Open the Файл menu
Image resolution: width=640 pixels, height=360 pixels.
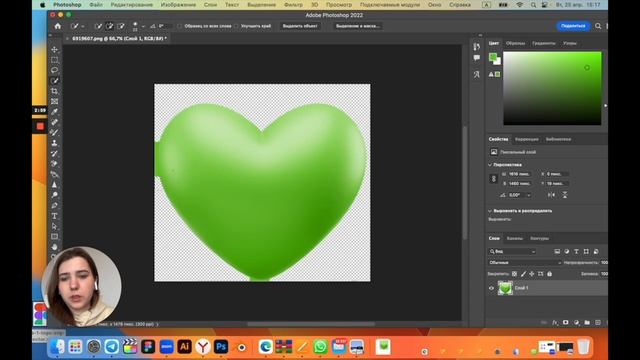[96, 5]
